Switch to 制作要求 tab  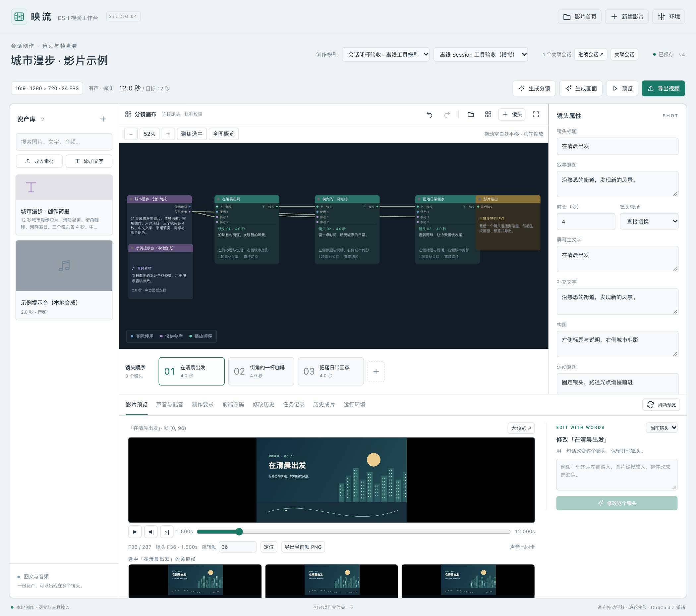(203, 405)
